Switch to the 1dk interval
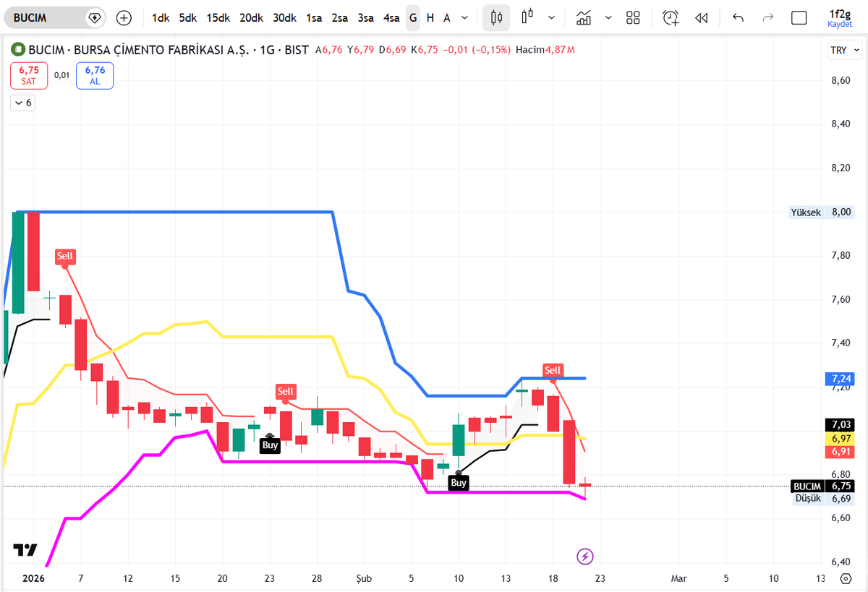The width and height of the screenshot is (868, 592). (x=161, y=17)
